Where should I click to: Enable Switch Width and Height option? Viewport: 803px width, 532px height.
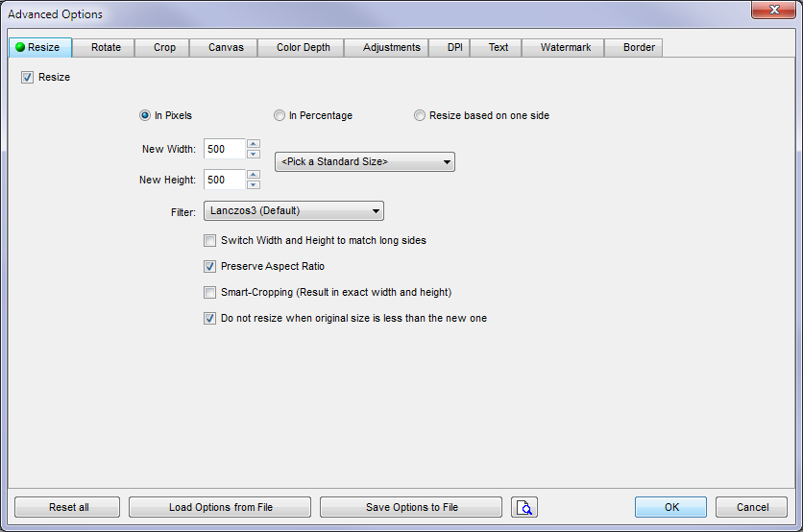210,241
